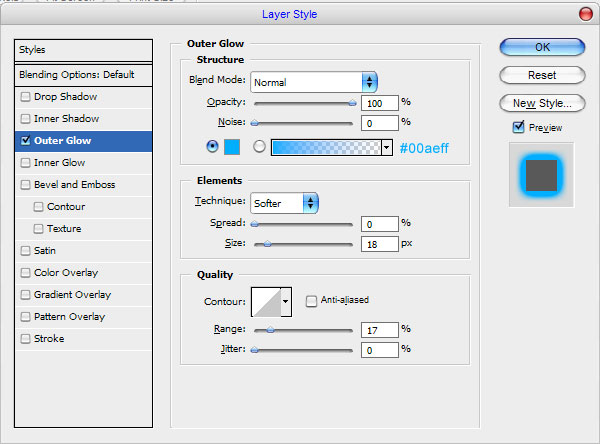600x444 pixels.
Task: Click the Contour curve thumbnail
Action: pos(266,302)
